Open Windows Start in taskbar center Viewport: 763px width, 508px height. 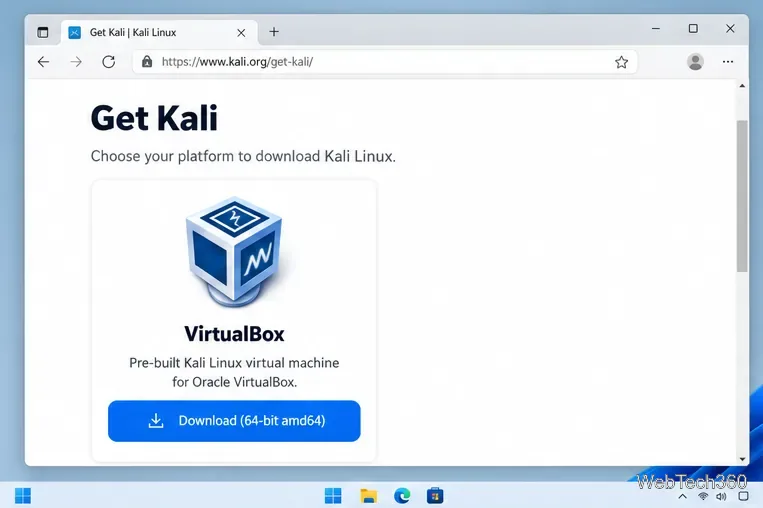[x=333, y=496]
